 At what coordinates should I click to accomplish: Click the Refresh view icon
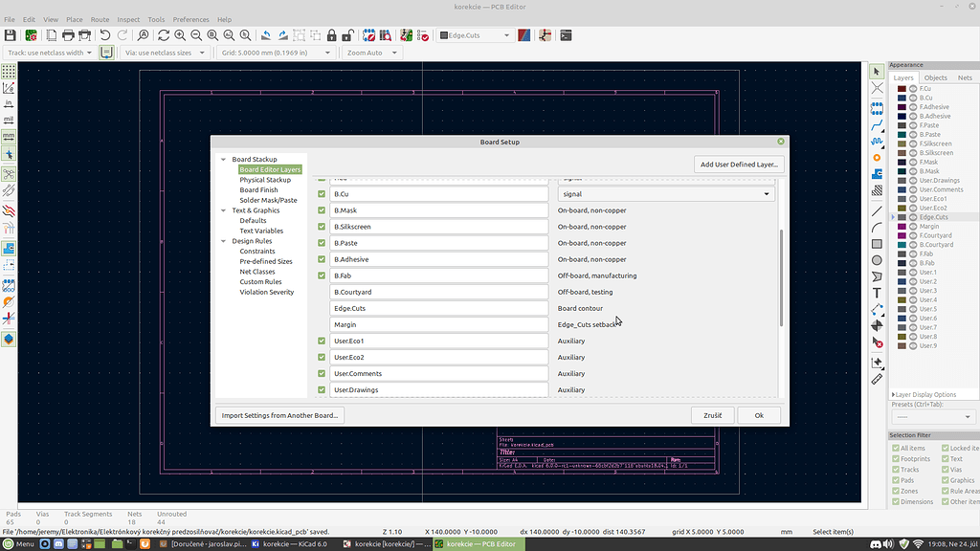(164, 35)
